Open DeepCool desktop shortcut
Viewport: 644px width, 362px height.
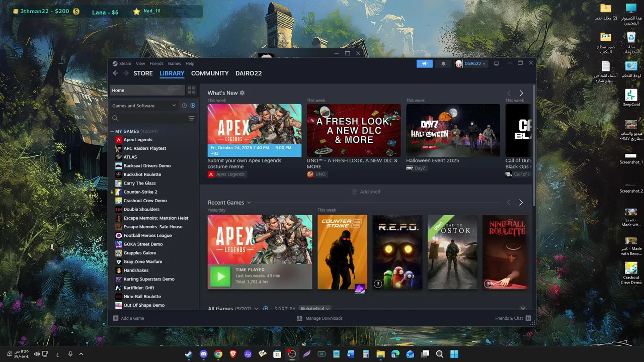point(631,98)
